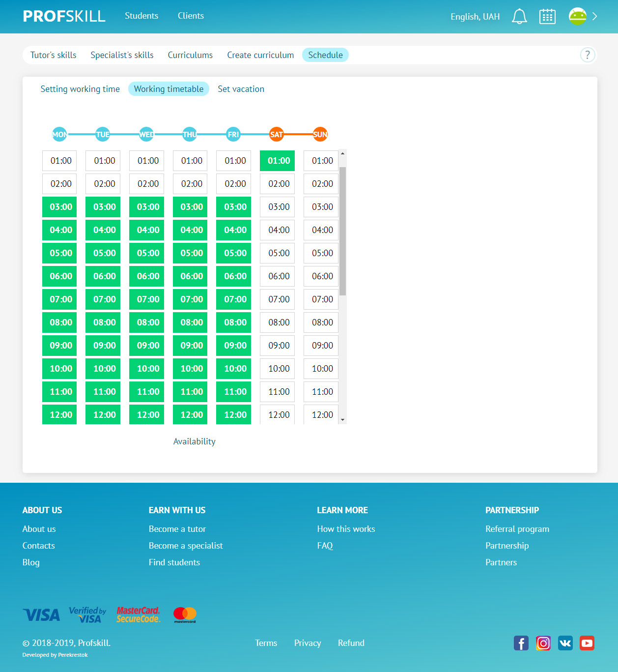
Task: Select the FRI day marker
Action: click(x=233, y=134)
